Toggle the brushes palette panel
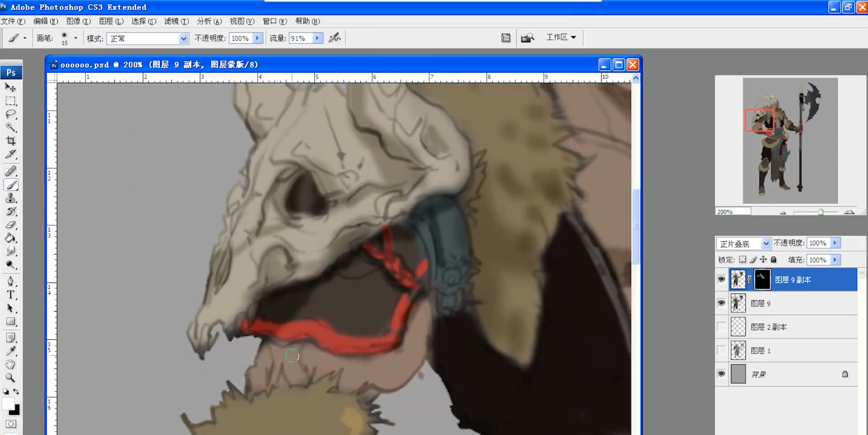868x435 pixels. [x=506, y=38]
